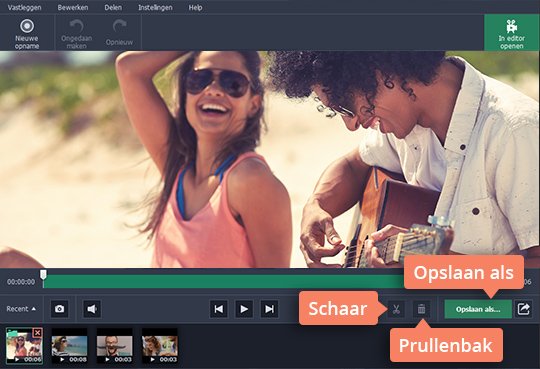
Task: Cut the clip with the scissors tool
Action: tap(396, 309)
